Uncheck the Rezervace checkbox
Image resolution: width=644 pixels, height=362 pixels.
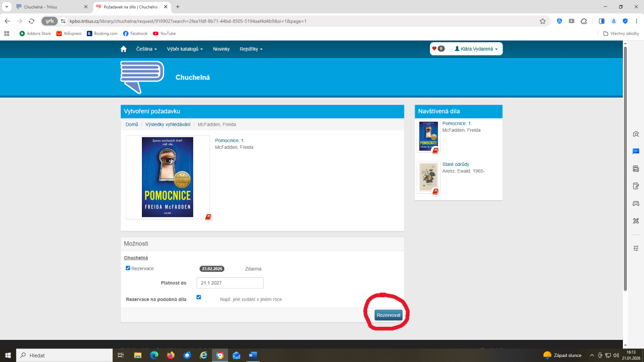coord(128,268)
